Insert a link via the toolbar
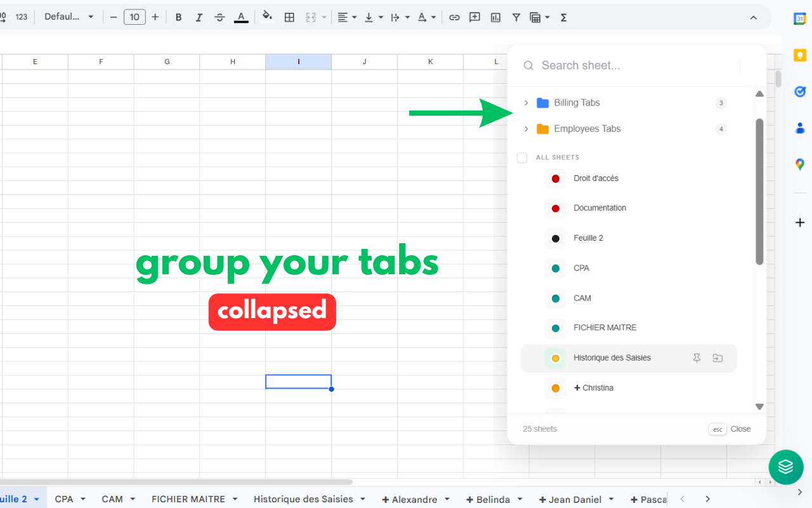Viewport: 812px width, 508px height. coord(454,17)
